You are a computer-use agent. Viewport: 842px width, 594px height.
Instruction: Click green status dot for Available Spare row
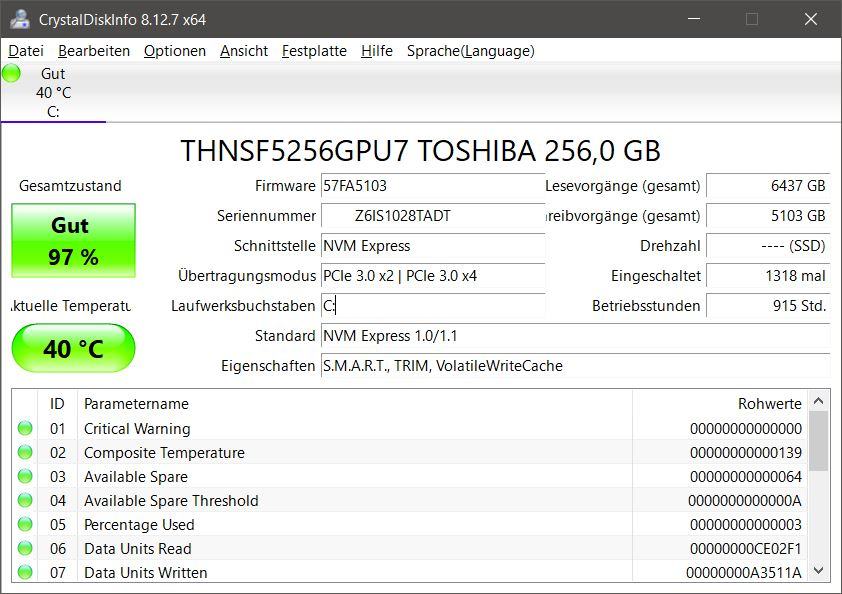pyautogui.click(x=25, y=476)
